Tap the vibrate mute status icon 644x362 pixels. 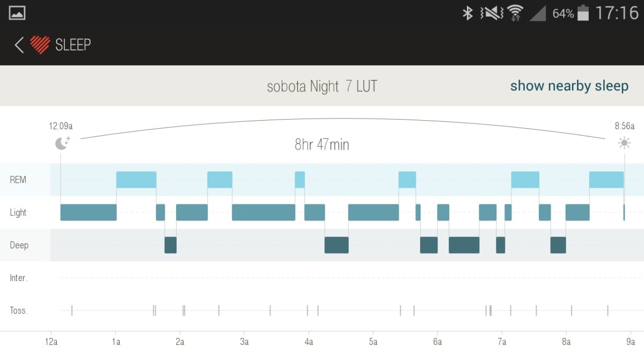[491, 13]
